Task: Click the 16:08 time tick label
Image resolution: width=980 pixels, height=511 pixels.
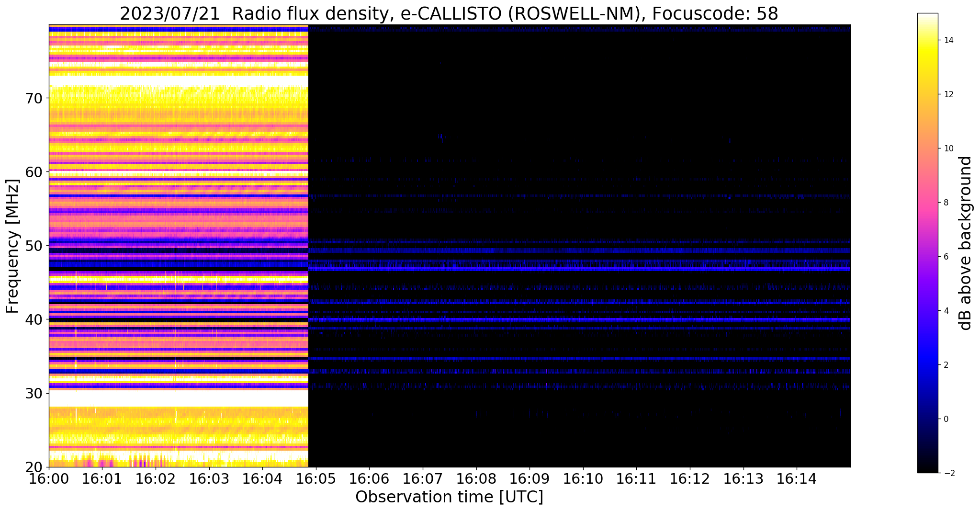Action: 476,478
